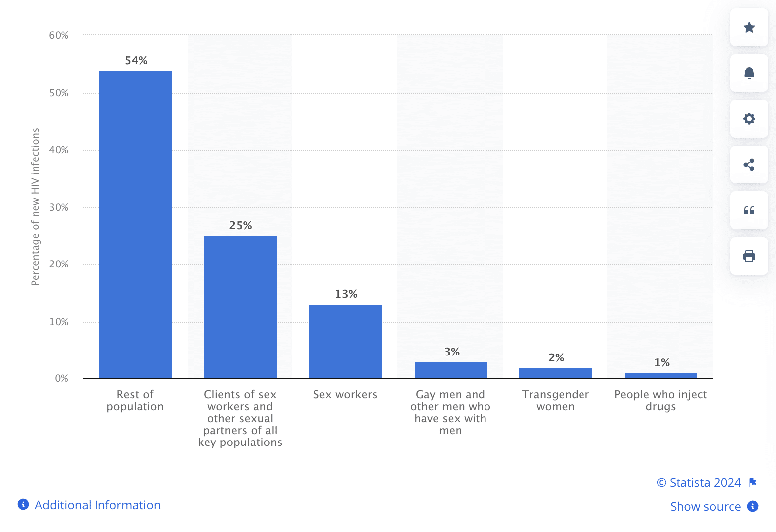776x532 pixels.
Task: Click info icon beside Additional Information
Action: pyautogui.click(x=23, y=504)
